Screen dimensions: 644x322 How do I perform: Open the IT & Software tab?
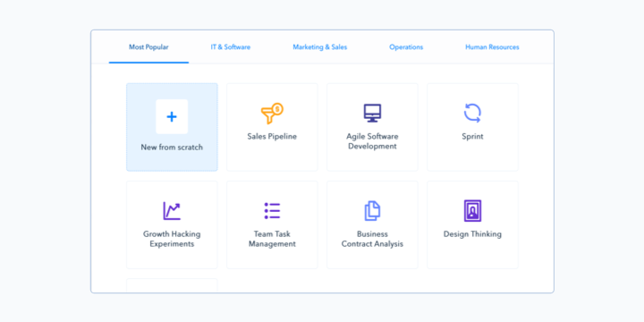(231, 47)
